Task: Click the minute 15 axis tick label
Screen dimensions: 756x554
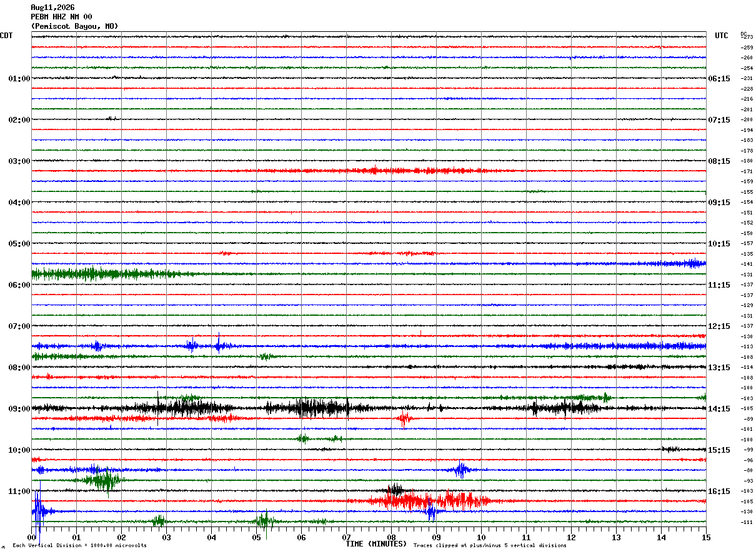Action: 706,537
